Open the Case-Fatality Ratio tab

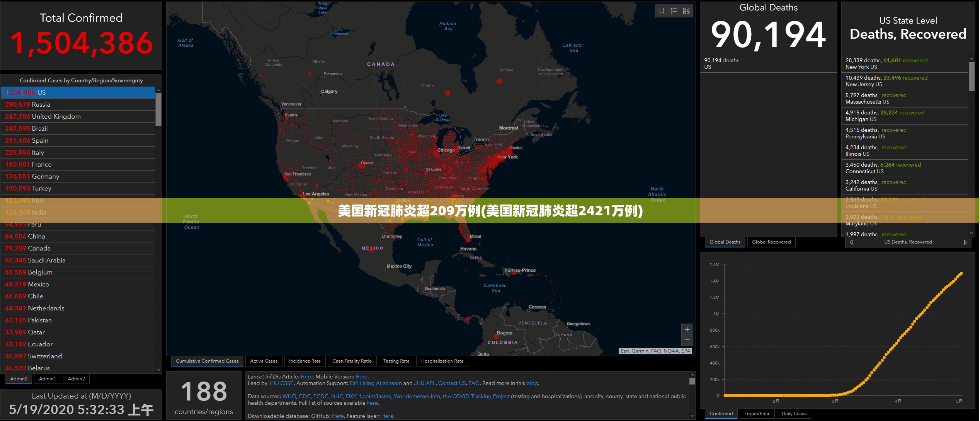coord(352,361)
